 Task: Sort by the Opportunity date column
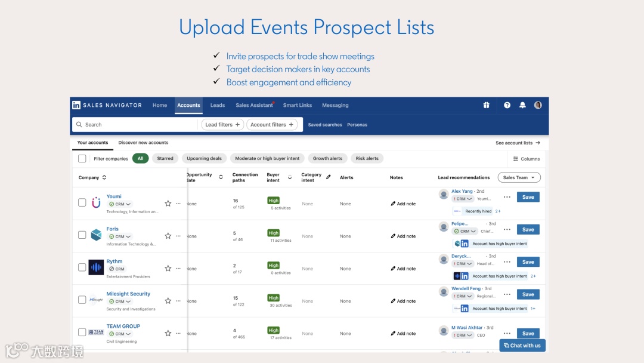pos(221,177)
